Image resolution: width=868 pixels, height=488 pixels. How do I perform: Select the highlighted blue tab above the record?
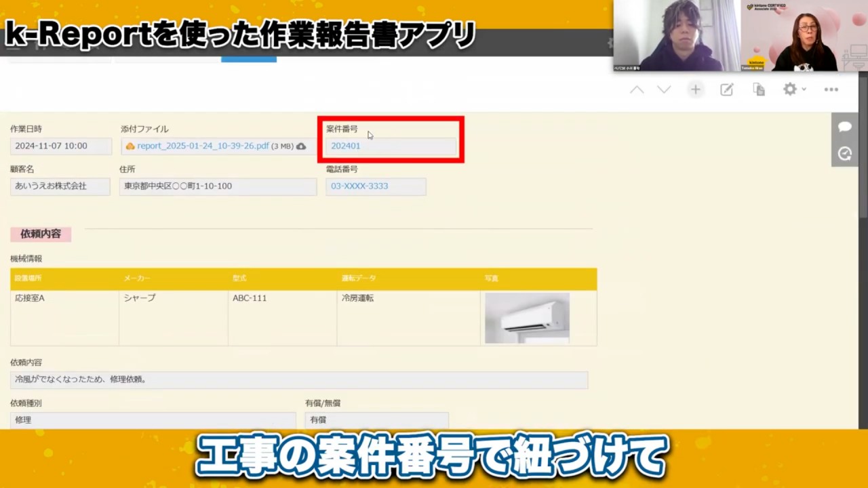249,60
